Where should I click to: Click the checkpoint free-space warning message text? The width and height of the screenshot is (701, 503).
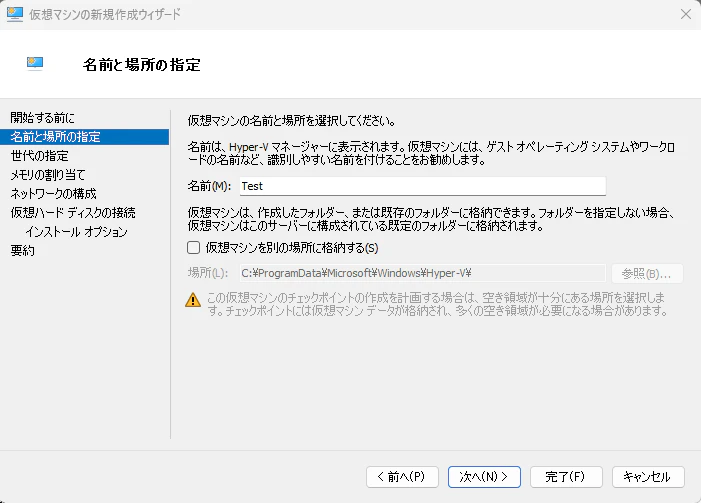pyautogui.click(x=437, y=304)
